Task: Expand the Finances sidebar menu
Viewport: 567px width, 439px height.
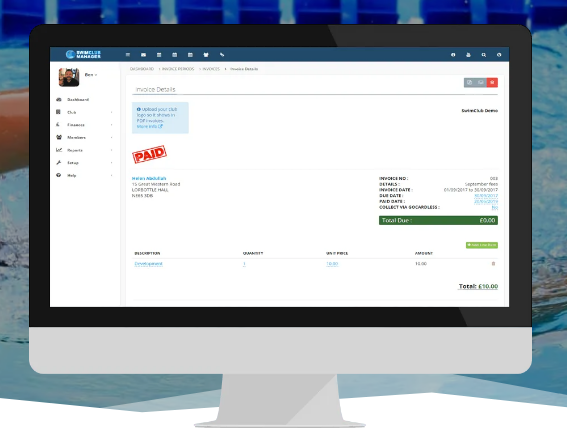Action: tap(84, 125)
